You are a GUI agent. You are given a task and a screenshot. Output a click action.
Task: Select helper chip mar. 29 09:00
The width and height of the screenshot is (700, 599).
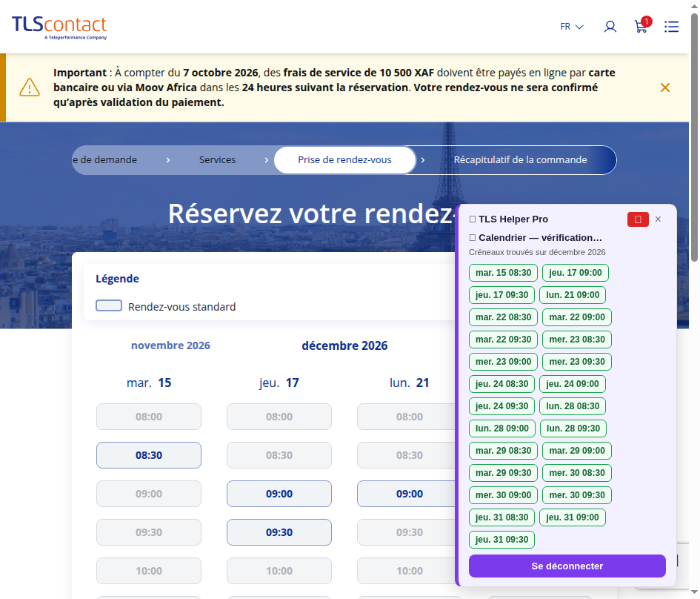pos(577,451)
